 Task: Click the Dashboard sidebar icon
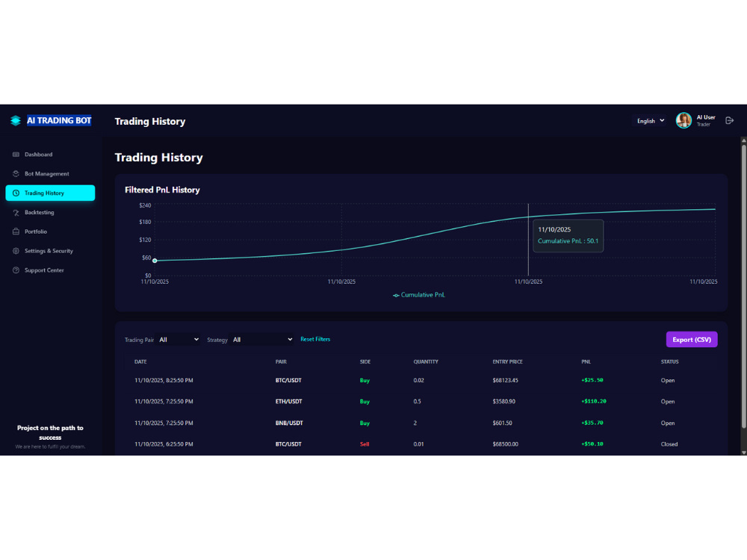coord(16,155)
